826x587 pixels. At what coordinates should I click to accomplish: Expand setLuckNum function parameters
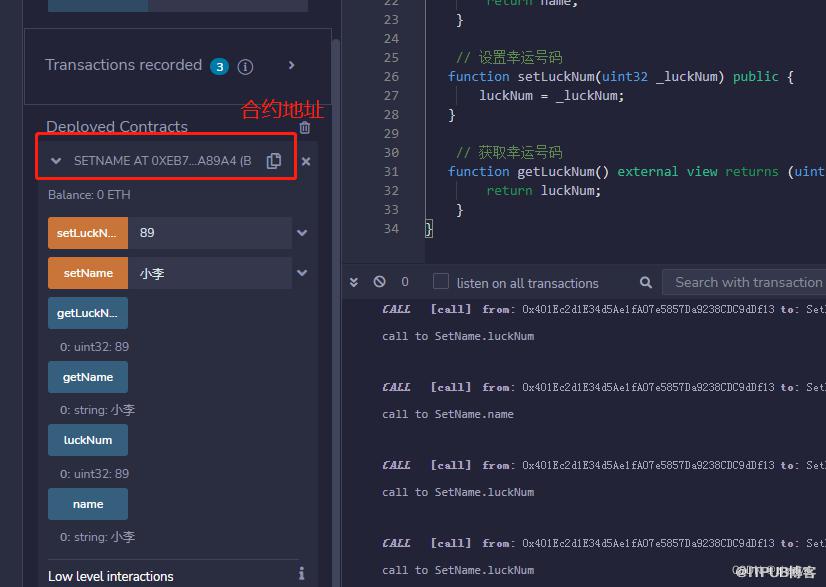(x=302, y=233)
